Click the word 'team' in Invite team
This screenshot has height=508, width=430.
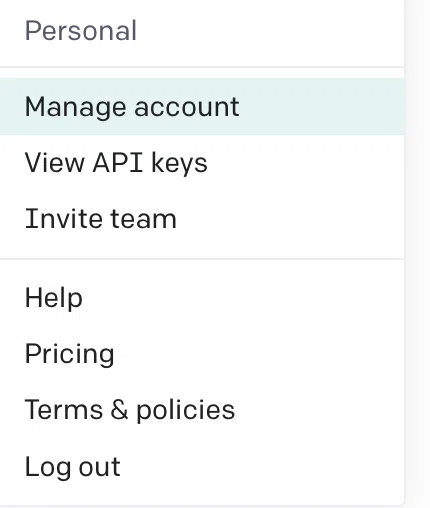click(143, 219)
